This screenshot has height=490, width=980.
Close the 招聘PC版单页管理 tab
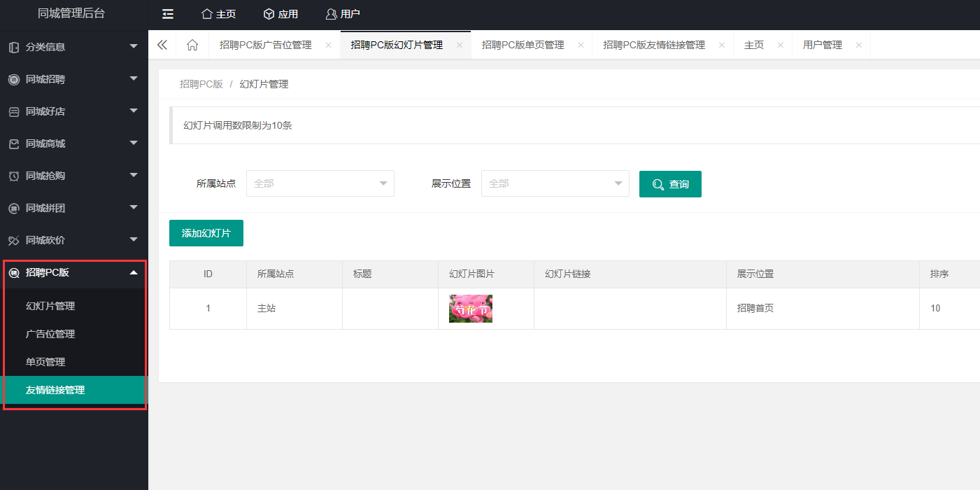(x=581, y=45)
